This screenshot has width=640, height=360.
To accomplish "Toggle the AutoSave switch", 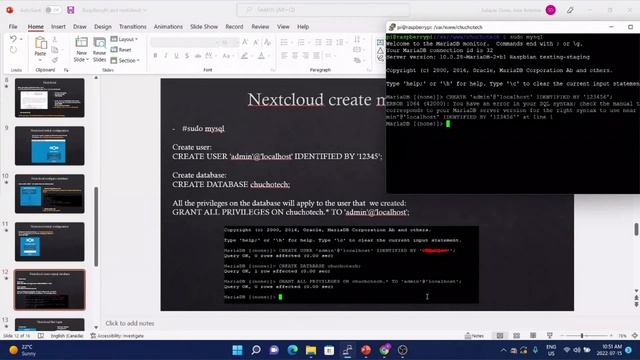I will pos(52,10).
